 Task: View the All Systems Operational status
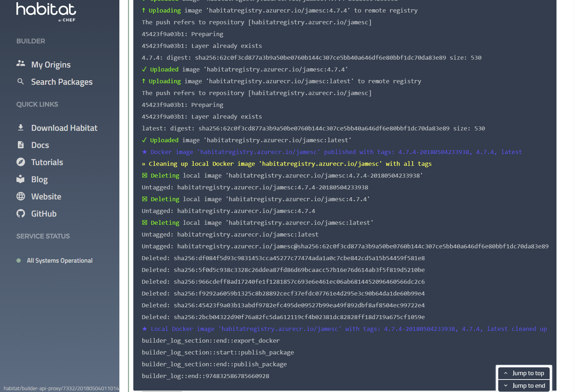pyautogui.click(x=59, y=260)
